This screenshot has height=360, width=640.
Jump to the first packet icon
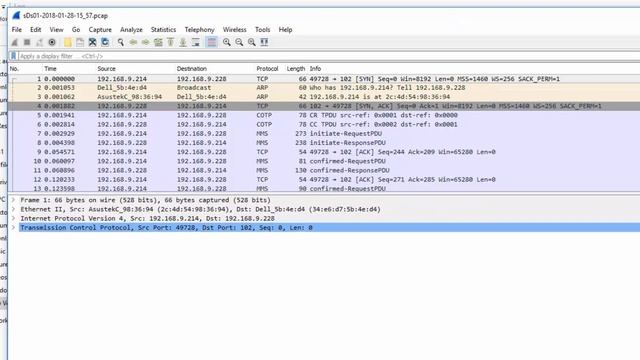(x=171, y=42)
